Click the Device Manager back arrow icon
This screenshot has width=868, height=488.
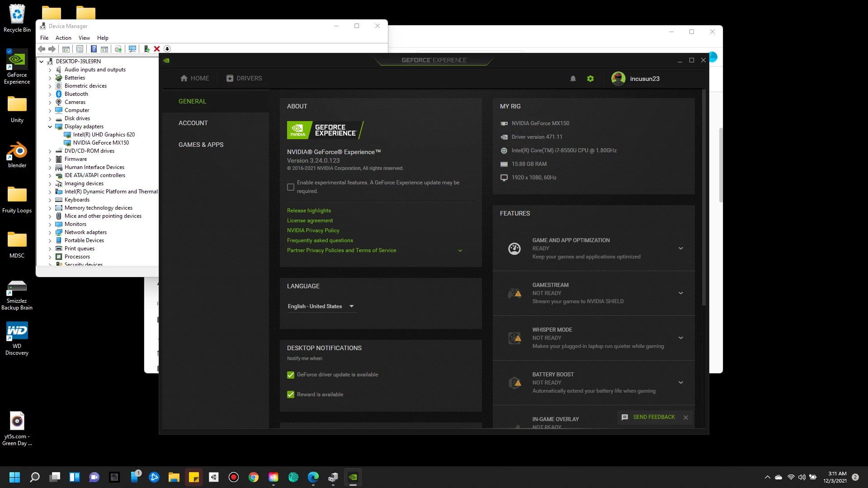click(x=42, y=49)
